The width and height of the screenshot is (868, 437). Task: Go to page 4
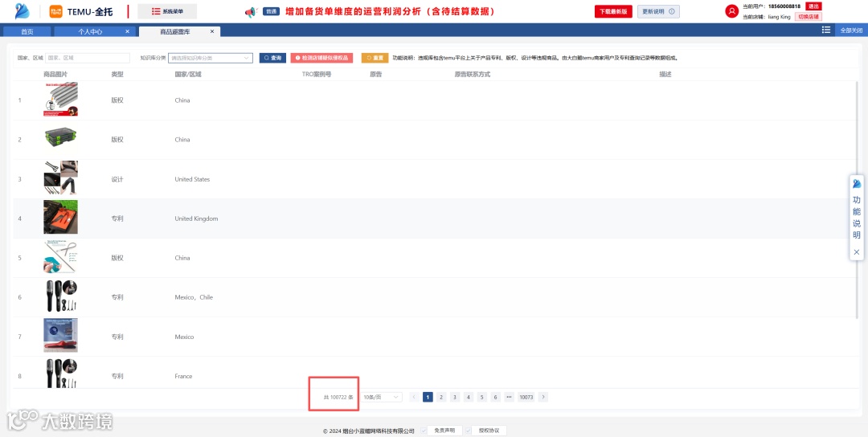(x=469, y=397)
